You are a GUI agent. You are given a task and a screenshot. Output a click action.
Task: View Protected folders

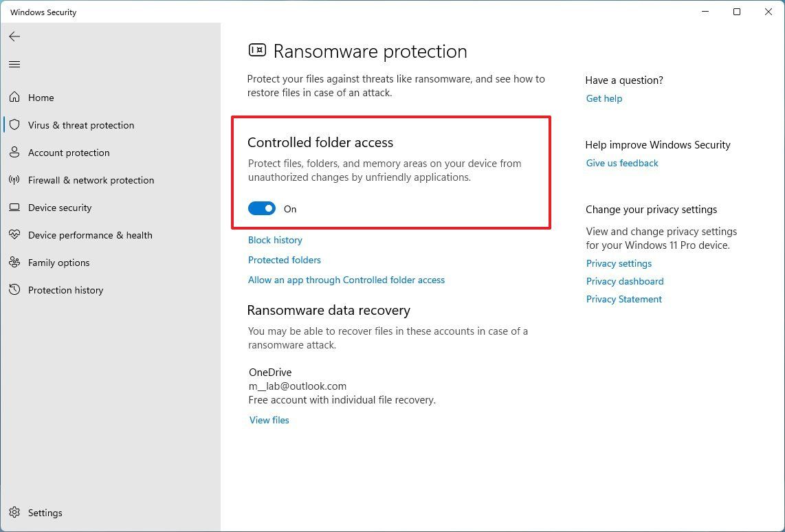click(284, 260)
